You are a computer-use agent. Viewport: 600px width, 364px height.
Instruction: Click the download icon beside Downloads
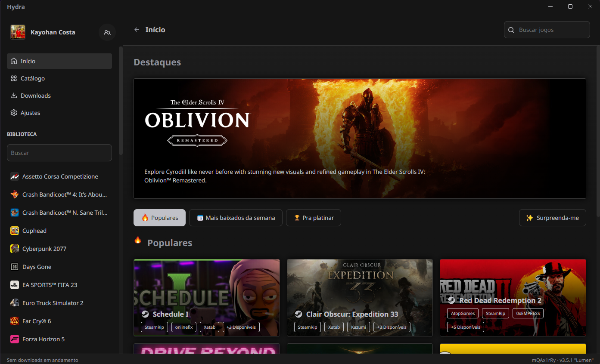(14, 96)
